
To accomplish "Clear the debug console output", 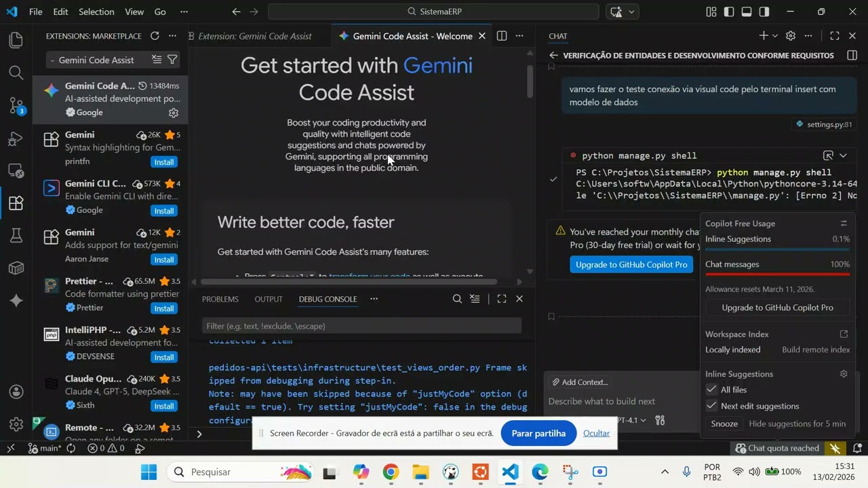I will [475, 299].
